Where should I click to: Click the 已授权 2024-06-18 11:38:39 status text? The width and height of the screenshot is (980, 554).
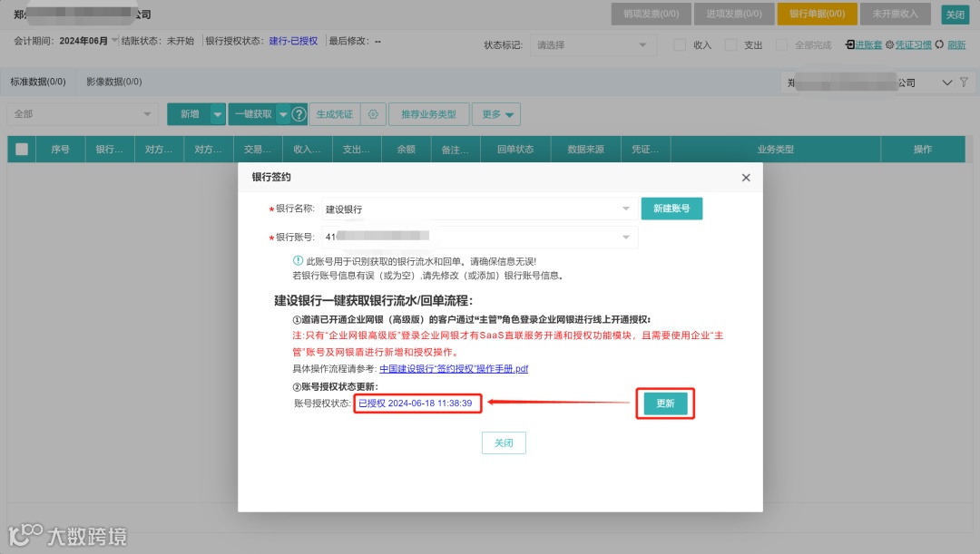click(x=415, y=403)
